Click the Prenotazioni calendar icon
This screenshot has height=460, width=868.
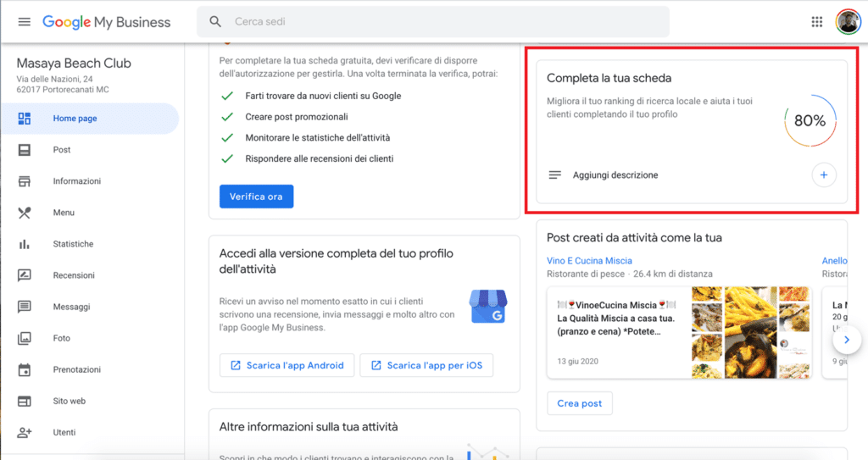coord(25,369)
